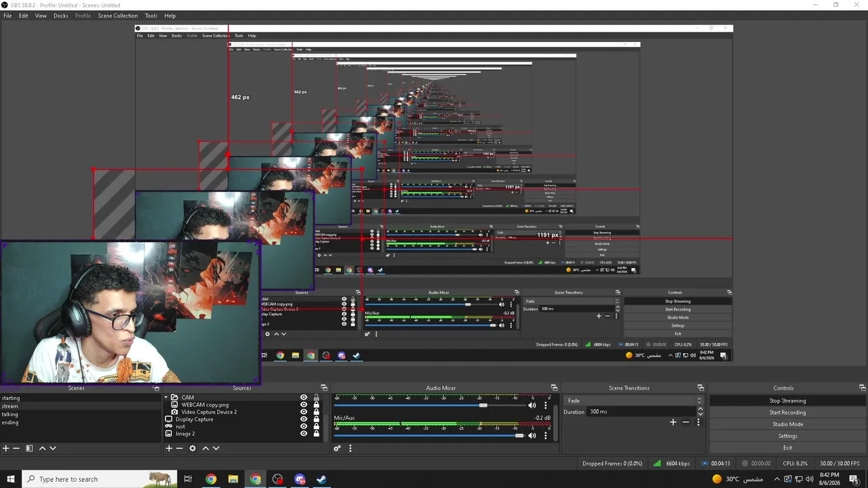Viewport: 868px width, 488px height.
Task: Decrease transition duration with down arrow
Action: coord(701,413)
